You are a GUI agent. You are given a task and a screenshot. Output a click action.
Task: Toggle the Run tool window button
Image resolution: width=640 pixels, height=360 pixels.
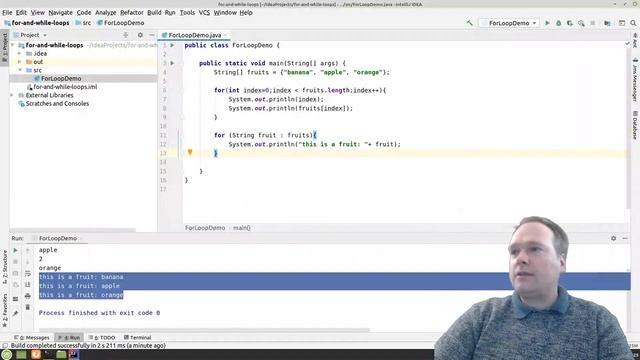click(x=69, y=338)
